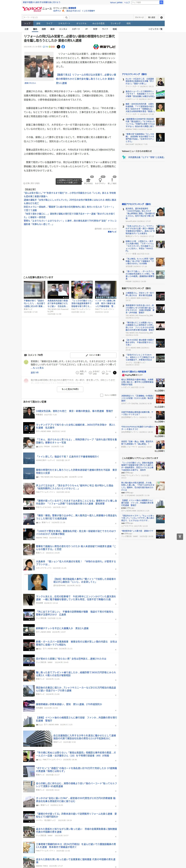Select the エンタメ category
Viewport: 186px width, 868px height.
click(x=63, y=29)
